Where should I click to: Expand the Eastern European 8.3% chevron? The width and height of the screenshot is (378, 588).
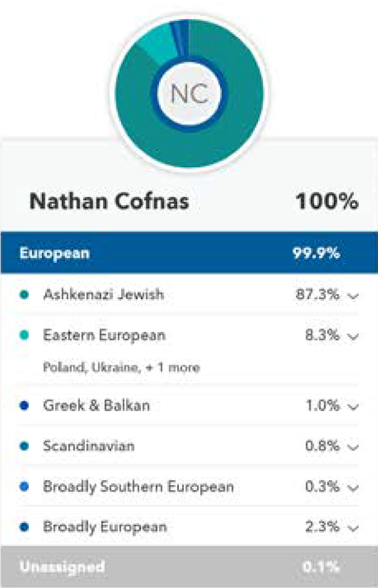pyautogui.click(x=353, y=336)
